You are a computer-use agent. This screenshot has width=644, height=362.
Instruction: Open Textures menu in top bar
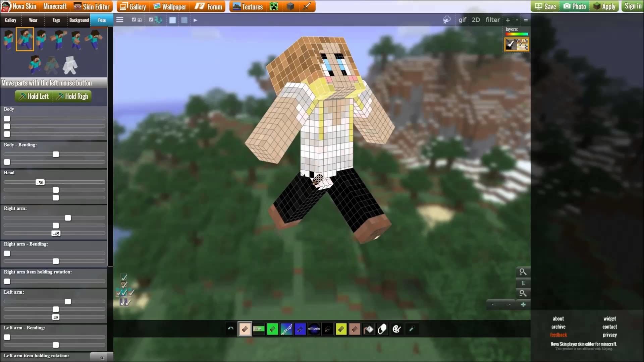(x=248, y=6)
